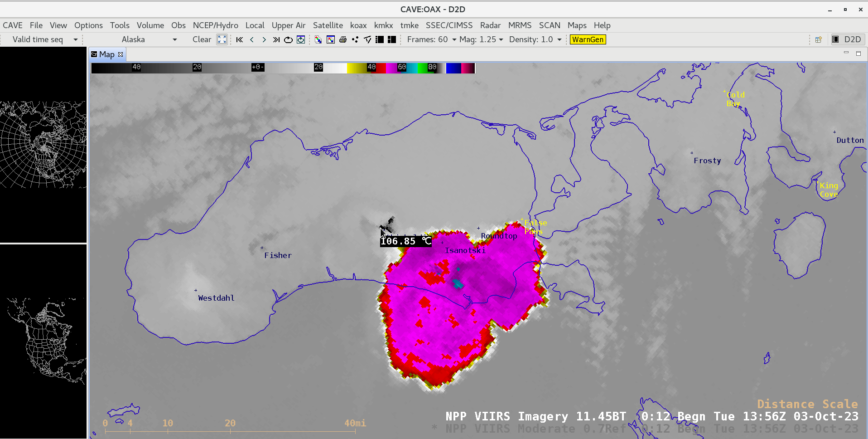This screenshot has height=439, width=868.
Task: Click the Dutton map label
Action: 850,140
